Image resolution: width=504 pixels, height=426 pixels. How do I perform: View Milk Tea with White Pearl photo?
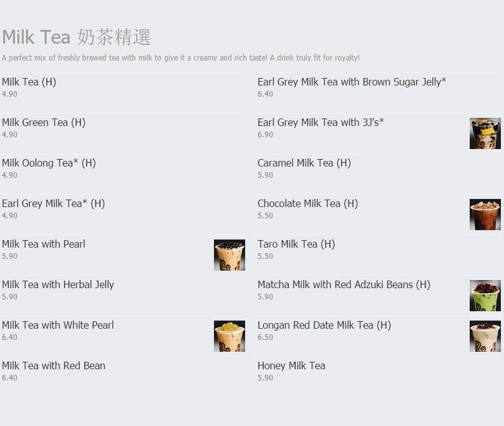click(x=229, y=336)
